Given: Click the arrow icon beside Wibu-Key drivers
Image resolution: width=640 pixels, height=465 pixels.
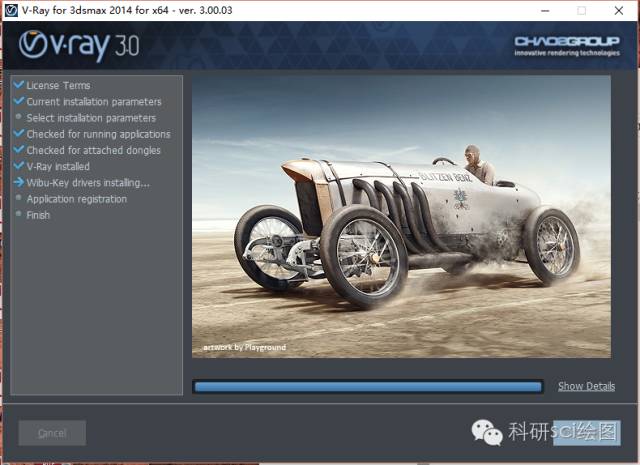Looking at the screenshot, I should coord(19,182).
